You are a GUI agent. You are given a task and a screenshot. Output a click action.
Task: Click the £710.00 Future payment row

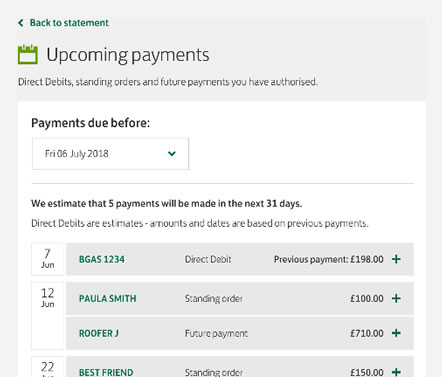point(240,333)
